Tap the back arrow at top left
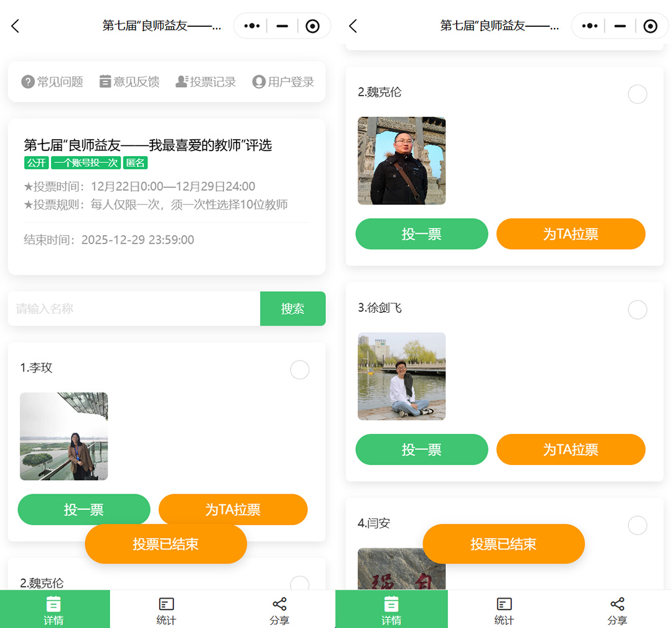 pyautogui.click(x=14, y=26)
